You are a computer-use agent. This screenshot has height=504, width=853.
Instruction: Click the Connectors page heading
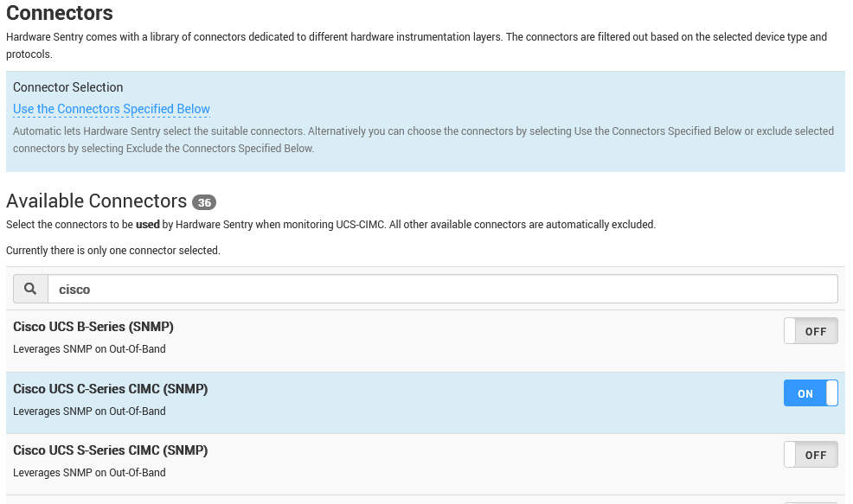[60, 14]
